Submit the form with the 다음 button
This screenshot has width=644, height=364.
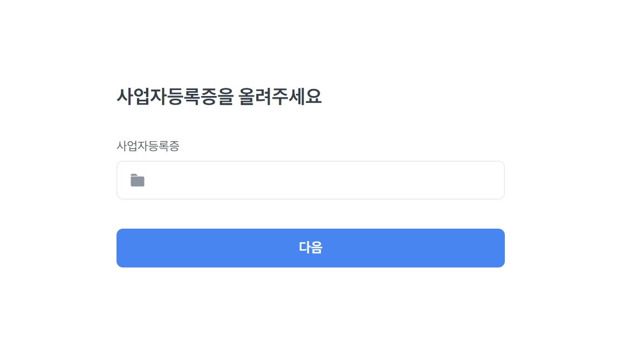[310, 248]
